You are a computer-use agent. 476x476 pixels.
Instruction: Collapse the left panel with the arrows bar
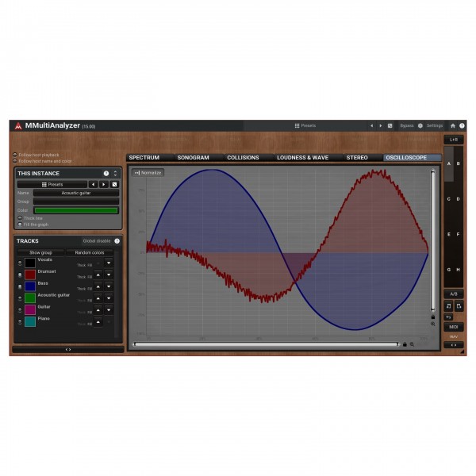pyautogui.click(x=68, y=350)
